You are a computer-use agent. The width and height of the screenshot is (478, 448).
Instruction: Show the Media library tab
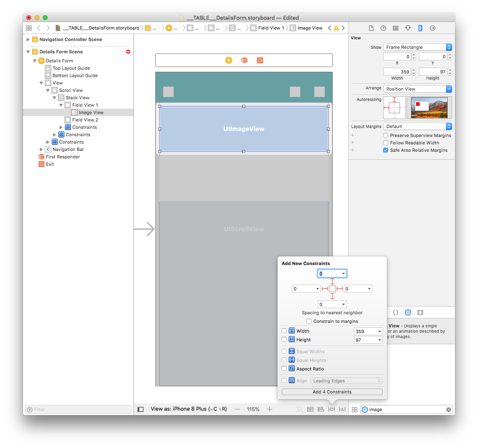[x=421, y=313]
